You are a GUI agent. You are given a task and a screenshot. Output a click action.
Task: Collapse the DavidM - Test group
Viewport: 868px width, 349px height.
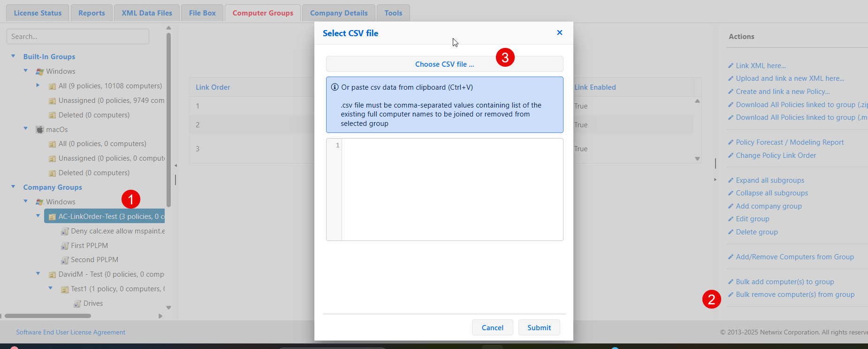[x=38, y=274]
